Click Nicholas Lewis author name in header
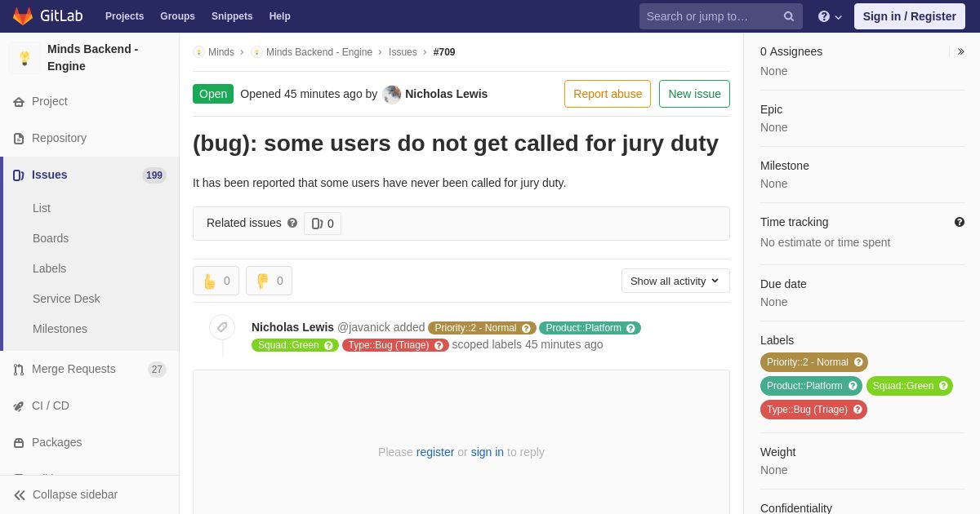 [x=446, y=94]
